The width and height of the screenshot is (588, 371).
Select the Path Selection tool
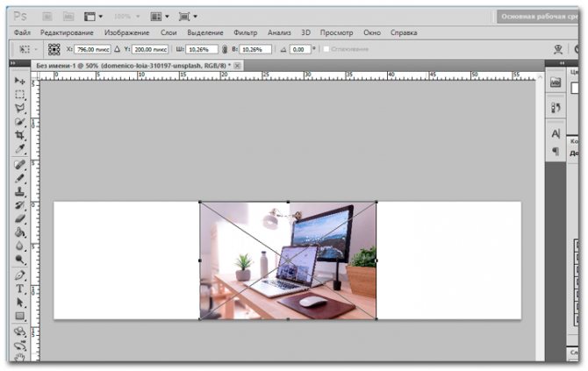coord(19,303)
